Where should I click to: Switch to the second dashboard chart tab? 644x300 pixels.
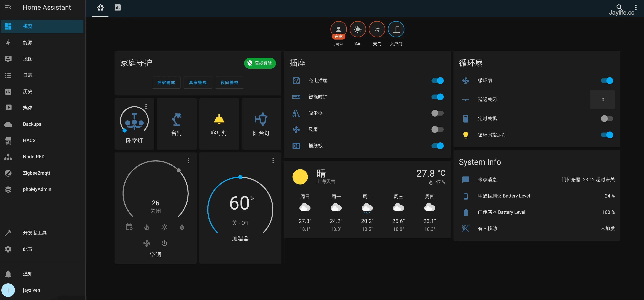[118, 7]
